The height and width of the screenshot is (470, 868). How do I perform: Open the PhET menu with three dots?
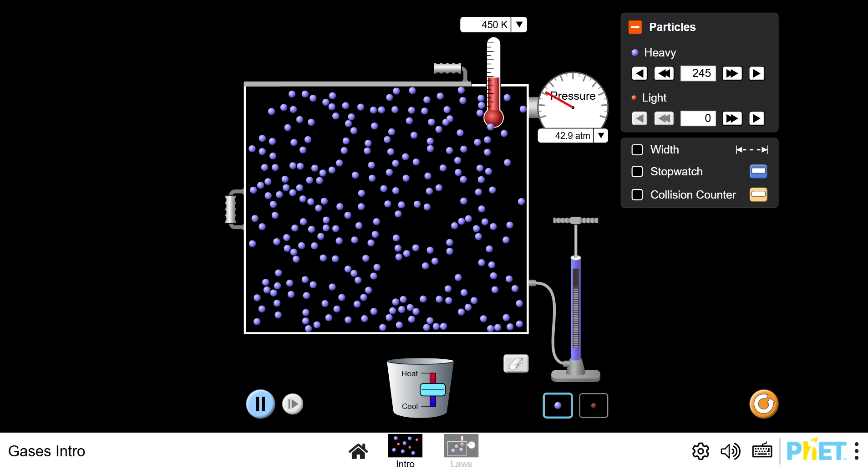click(856, 451)
